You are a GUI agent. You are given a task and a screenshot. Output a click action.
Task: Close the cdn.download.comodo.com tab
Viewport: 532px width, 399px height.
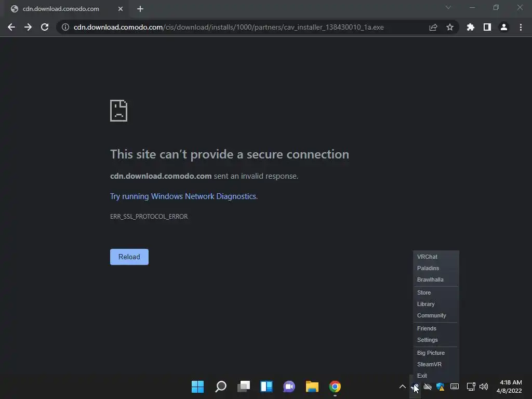tap(121, 9)
